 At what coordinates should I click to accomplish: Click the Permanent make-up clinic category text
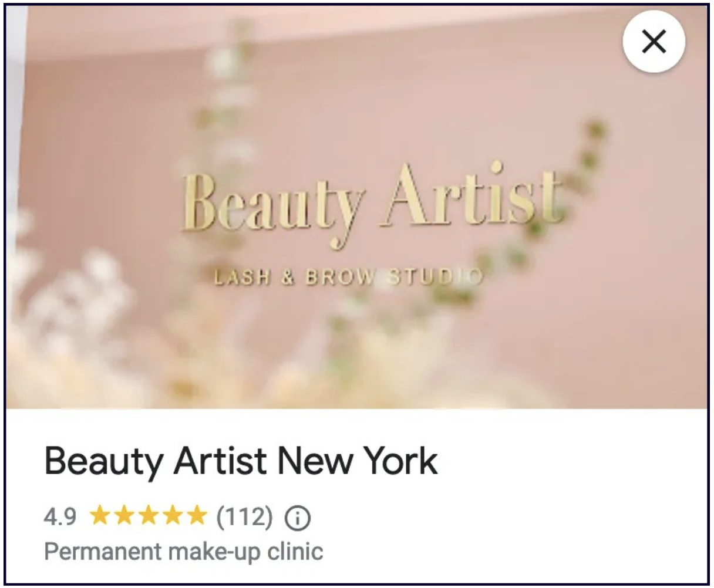184,552
